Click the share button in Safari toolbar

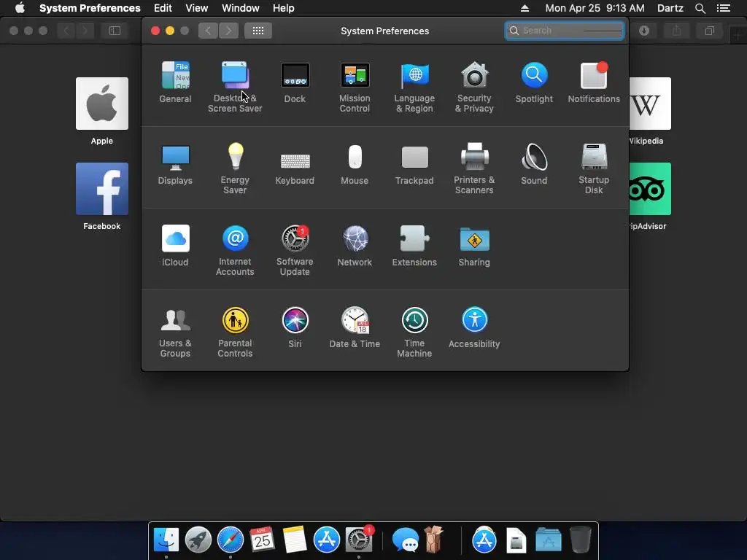(x=676, y=31)
